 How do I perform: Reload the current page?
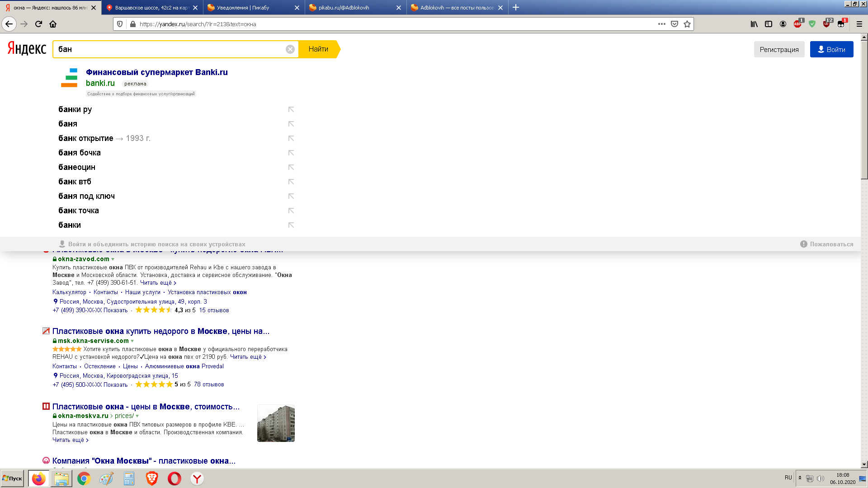pyautogui.click(x=39, y=24)
